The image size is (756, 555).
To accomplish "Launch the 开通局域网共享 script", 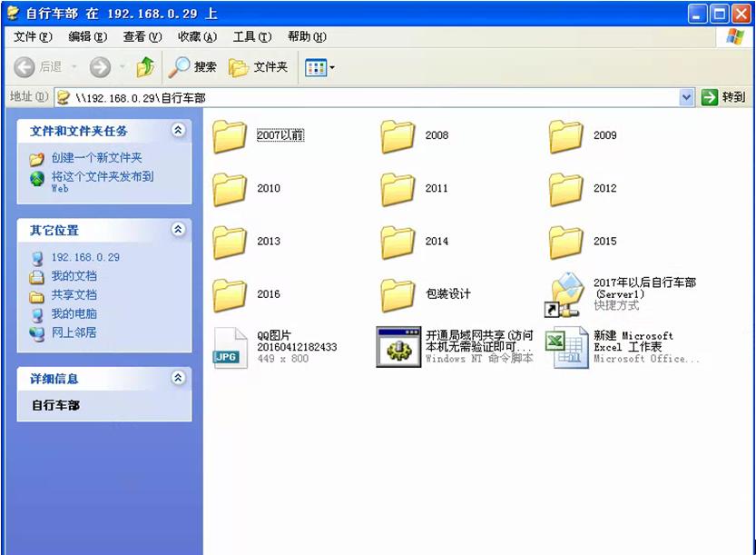I will [x=397, y=347].
